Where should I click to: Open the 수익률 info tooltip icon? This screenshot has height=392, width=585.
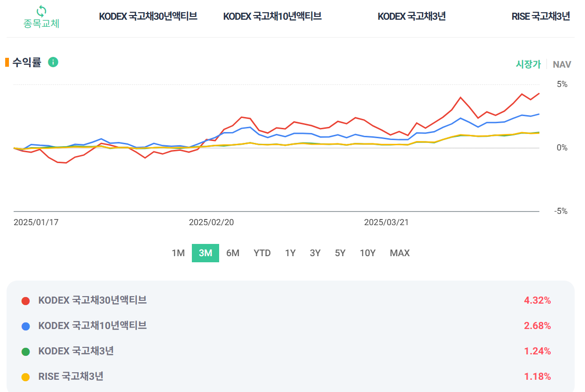[53, 62]
